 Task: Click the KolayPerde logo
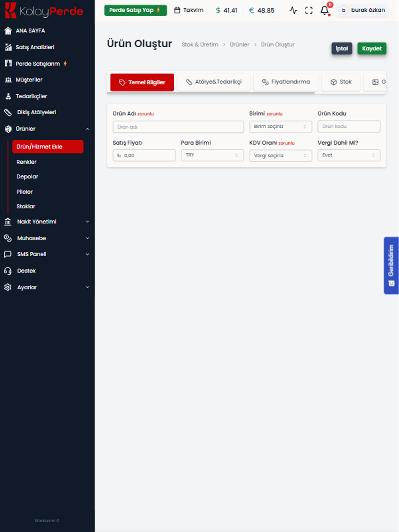click(x=44, y=11)
